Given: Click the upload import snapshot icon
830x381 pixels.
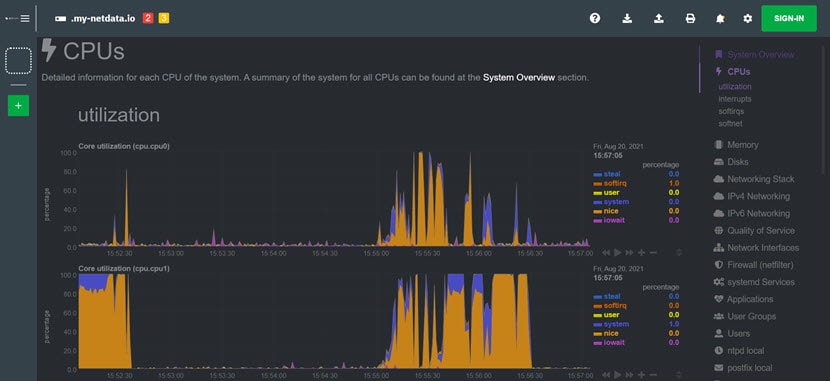Looking at the screenshot, I should click(x=658, y=19).
